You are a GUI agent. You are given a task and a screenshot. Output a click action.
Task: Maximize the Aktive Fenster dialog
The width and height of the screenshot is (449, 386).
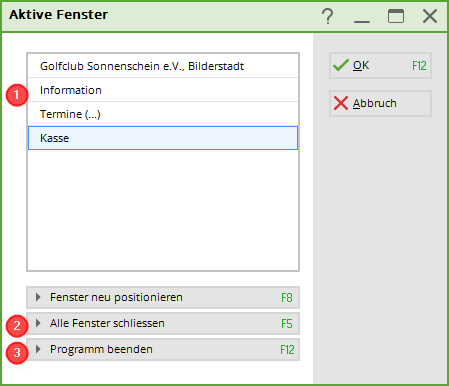pos(396,16)
